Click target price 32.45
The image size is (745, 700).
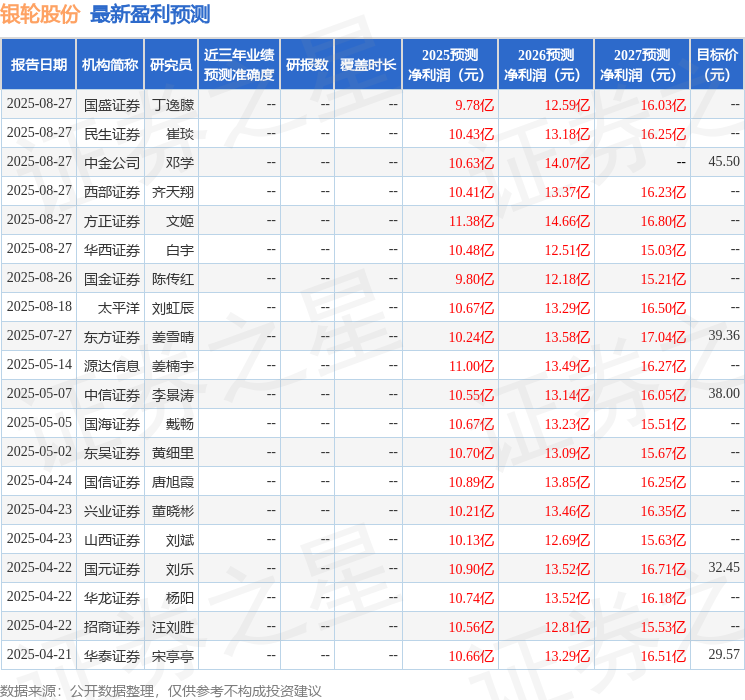pos(724,567)
